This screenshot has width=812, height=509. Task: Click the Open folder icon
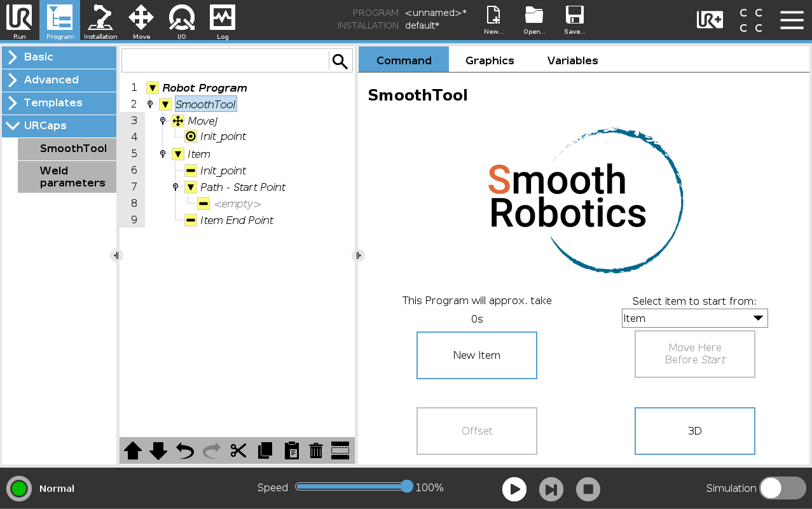coord(534,20)
